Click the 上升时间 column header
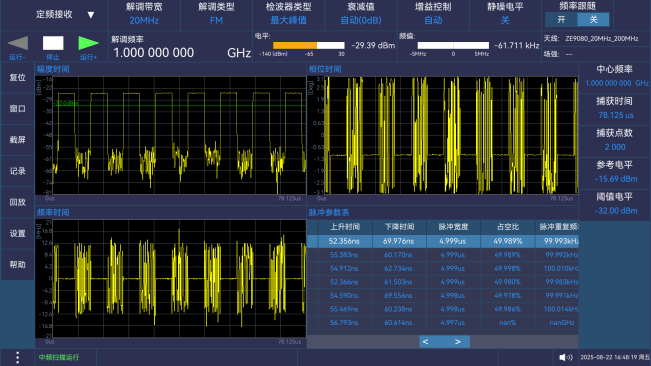 (345, 227)
